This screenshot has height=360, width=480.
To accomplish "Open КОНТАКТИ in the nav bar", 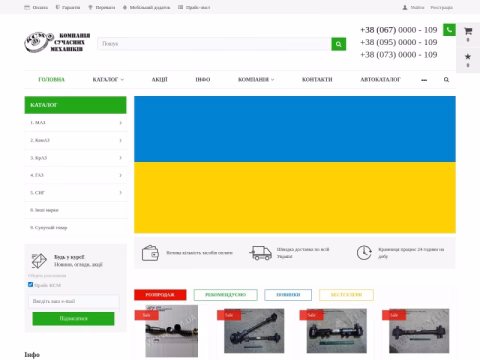I will pos(317,80).
